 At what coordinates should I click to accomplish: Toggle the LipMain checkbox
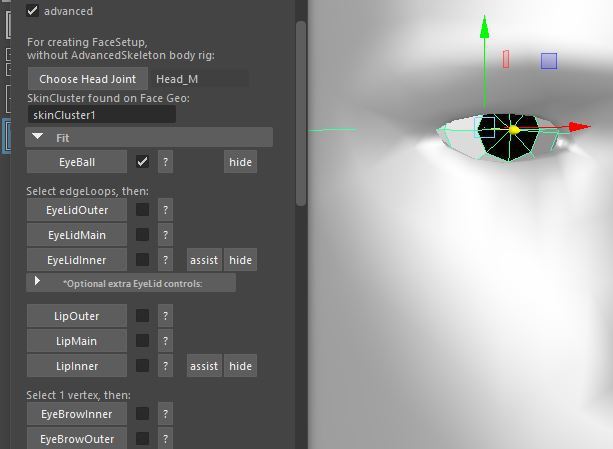142,340
